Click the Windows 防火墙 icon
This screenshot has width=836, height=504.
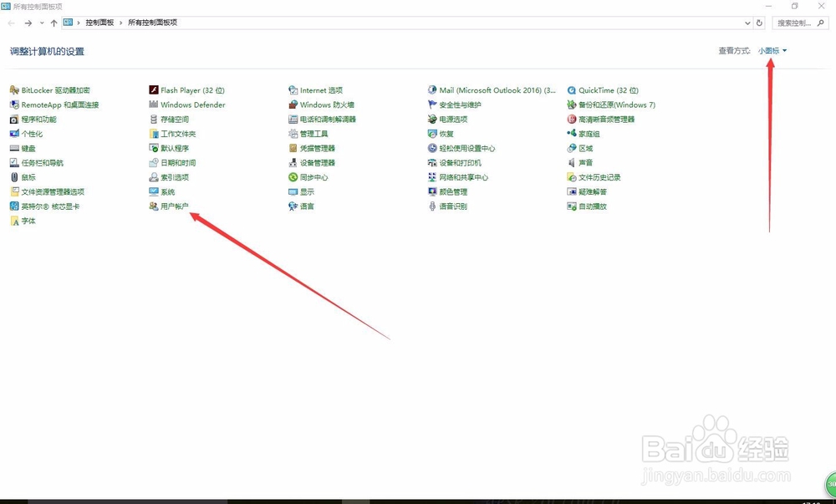pos(293,105)
